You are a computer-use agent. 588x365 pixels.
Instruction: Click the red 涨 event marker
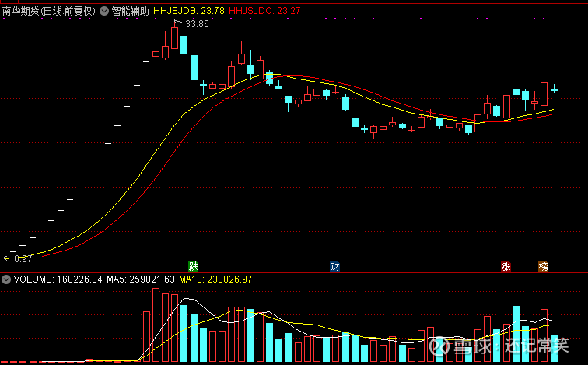[x=506, y=266]
